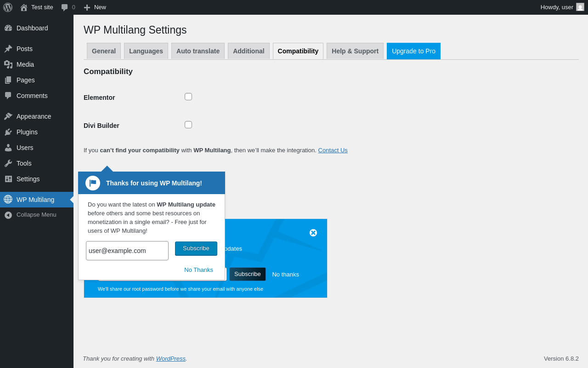The image size is (588, 368).
Task: Click the Elementor label text
Action: tap(99, 98)
